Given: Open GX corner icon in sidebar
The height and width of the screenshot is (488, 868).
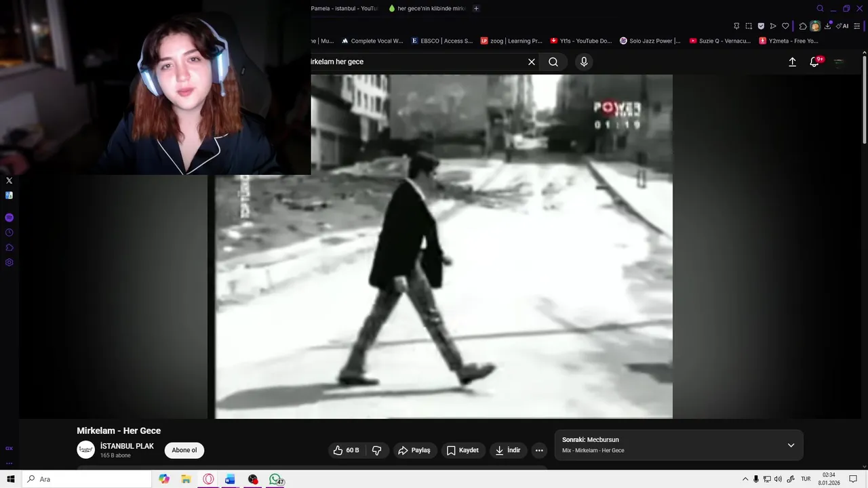Looking at the screenshot, I should 9,448.
